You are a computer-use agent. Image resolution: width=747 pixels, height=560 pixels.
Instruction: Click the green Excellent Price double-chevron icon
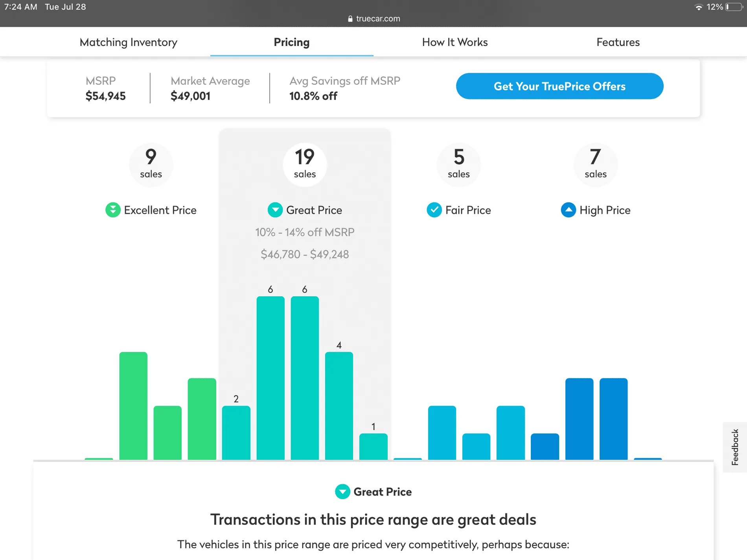tap(113, 210)
